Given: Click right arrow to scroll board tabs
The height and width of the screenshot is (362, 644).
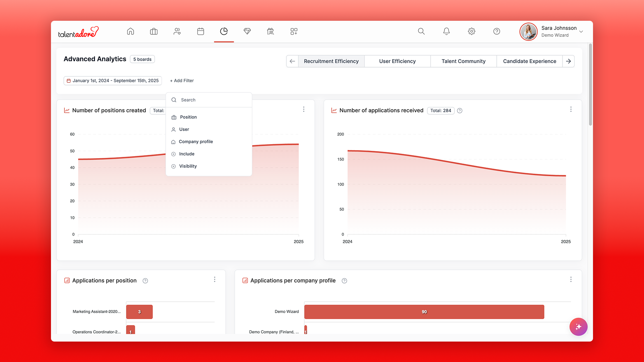Looking at the screenshot, I should 569,61.
